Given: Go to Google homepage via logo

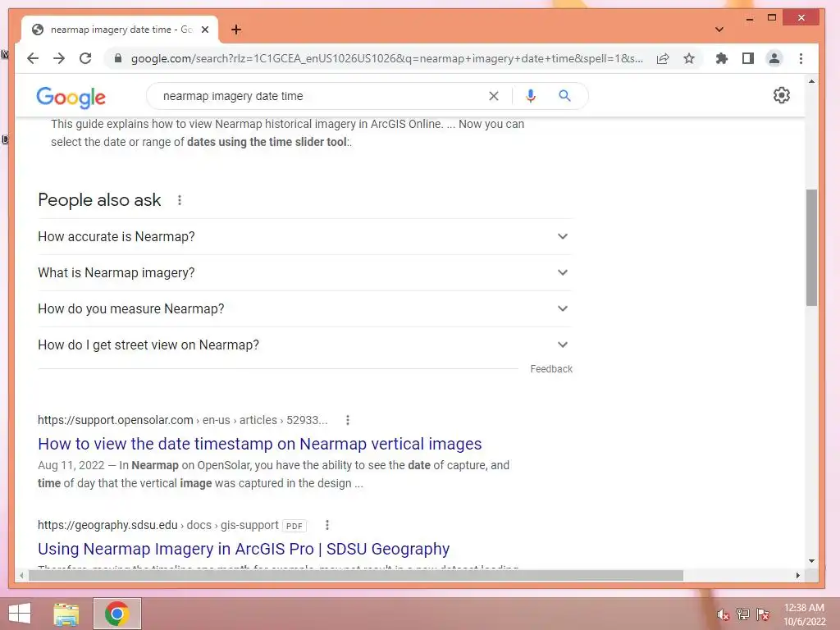Looking at the screenshot, I should [x=71, y=98].
